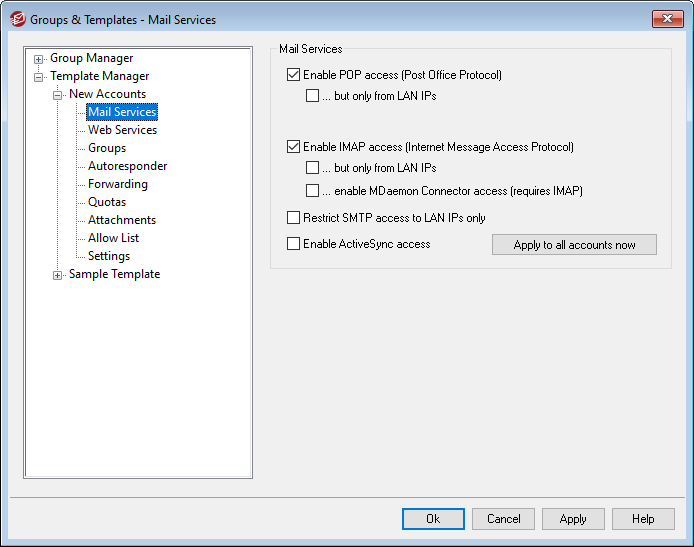Enable ActiveSync access checkbox
The image size is (694, 547).
pyautogui.click(x=293, y=244)
